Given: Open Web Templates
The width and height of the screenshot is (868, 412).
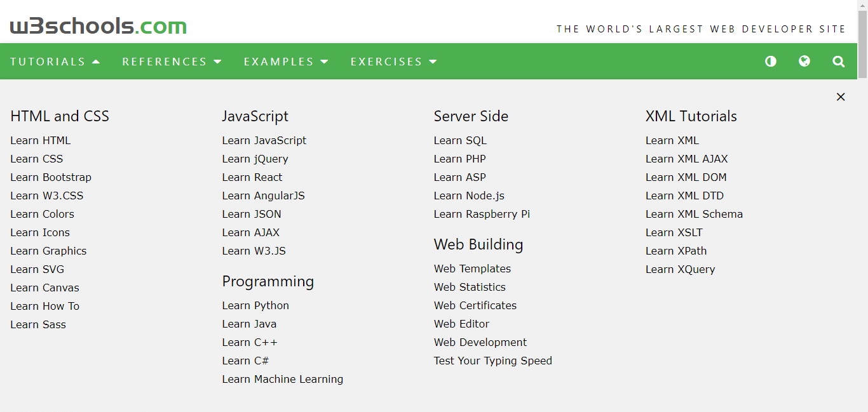Looking at the screenshot, I should (472, 269).
